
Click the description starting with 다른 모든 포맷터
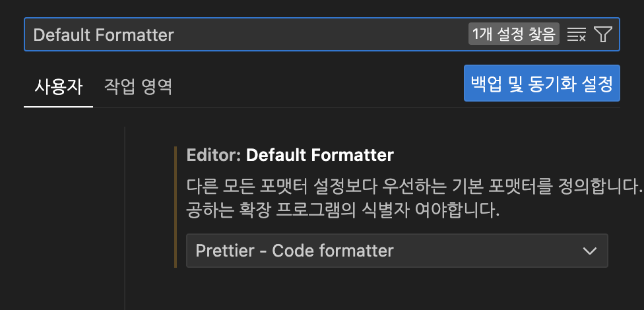(x=415, y=199)
